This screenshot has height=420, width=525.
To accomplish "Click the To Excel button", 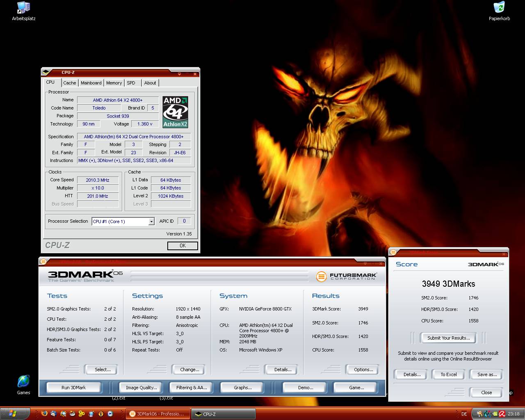I will (448, 374).
